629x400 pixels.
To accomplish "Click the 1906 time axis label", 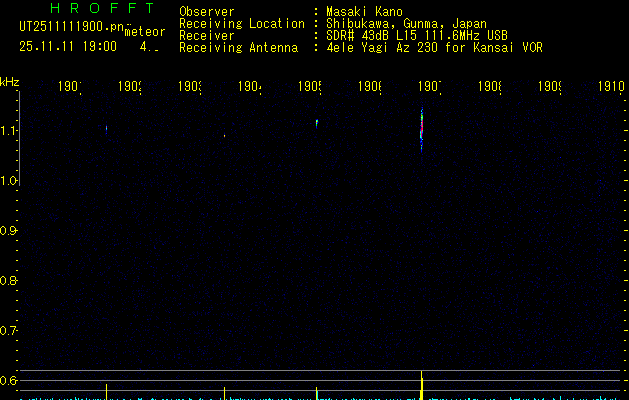I will pyautogui.click(x=370, y=87).
